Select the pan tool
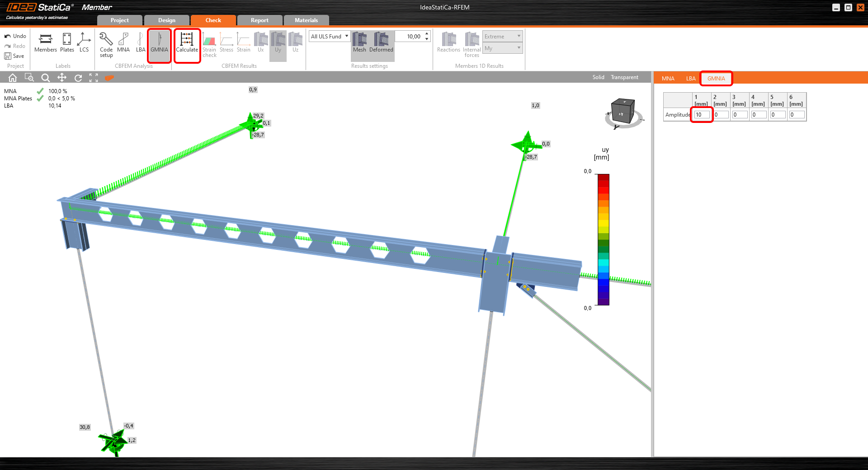 pos(62,78)
